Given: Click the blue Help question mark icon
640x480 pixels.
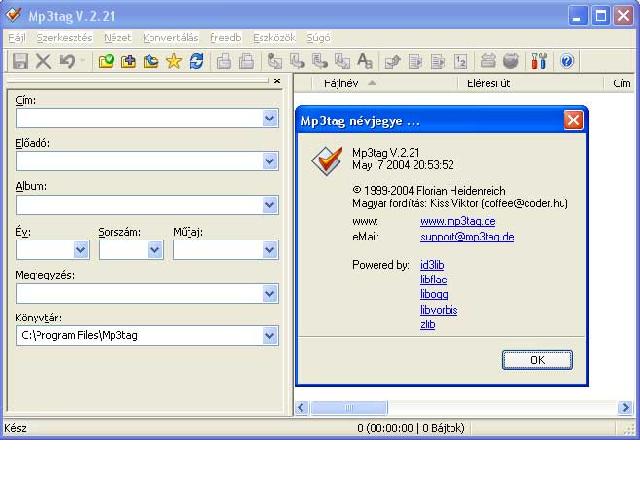Looking at the screenshot, I should coord(567,61).
